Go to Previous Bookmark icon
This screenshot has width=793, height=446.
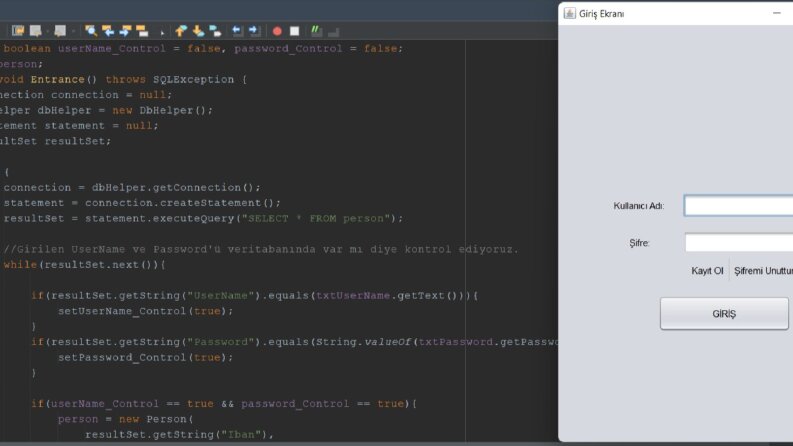coord(181,31)
